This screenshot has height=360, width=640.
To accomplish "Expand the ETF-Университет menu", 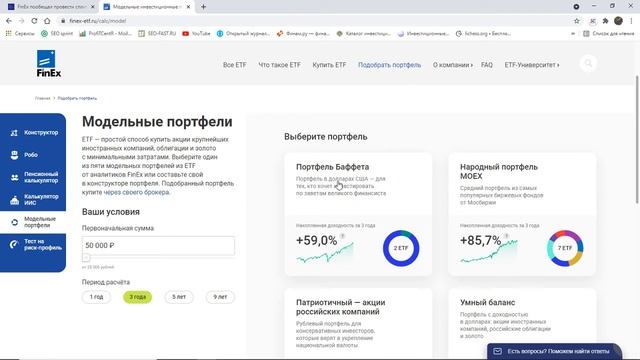I will (x=532, y=65).
